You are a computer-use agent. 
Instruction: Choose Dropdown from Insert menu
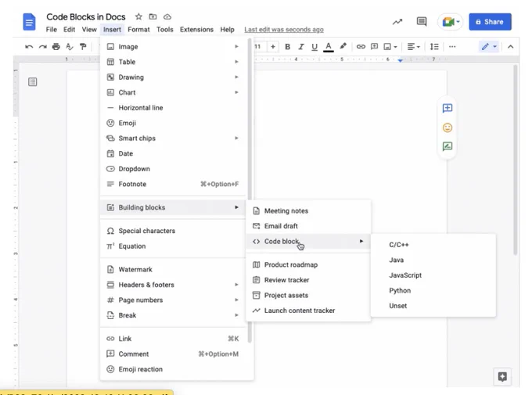[173, 169]
